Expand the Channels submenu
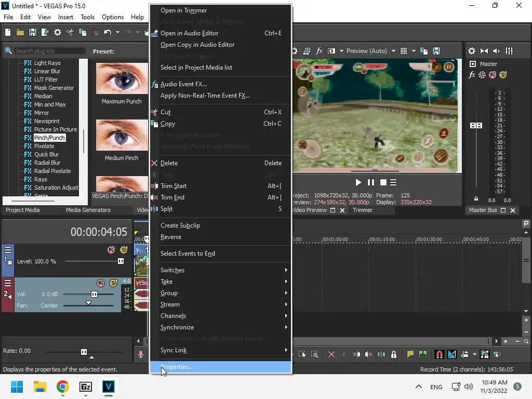Image resolution: width=532 pixels, height=399 pixels. [x=220, y=315]
